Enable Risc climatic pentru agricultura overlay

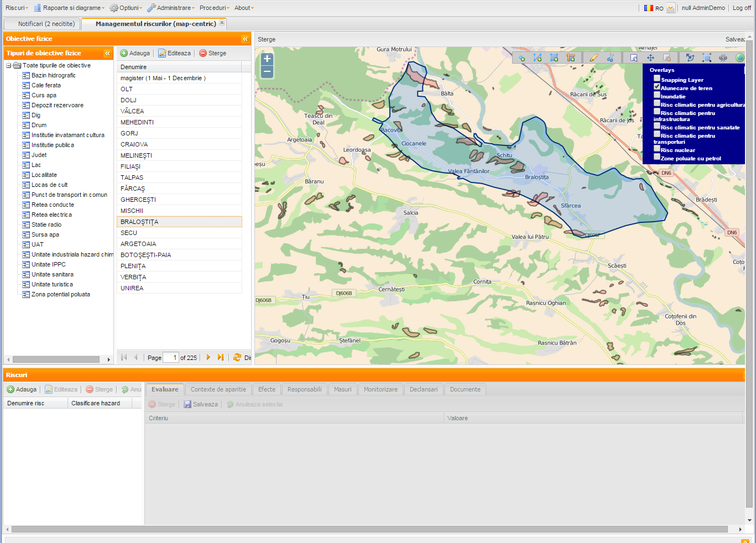coord(657,103)
